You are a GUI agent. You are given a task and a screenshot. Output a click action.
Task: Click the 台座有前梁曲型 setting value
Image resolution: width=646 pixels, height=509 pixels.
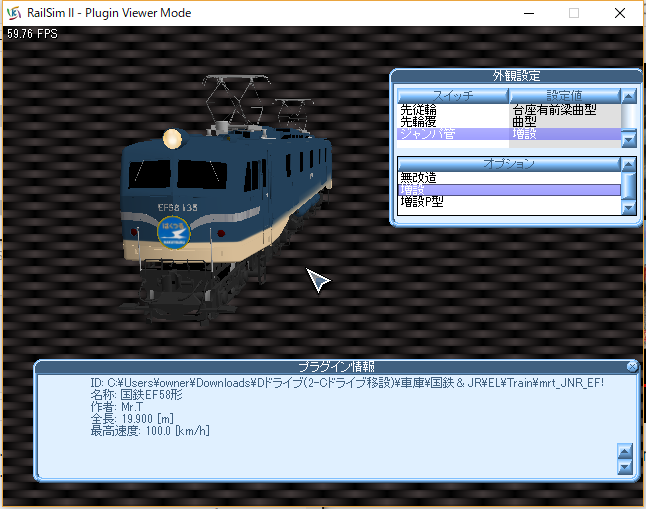pos(554,110)
